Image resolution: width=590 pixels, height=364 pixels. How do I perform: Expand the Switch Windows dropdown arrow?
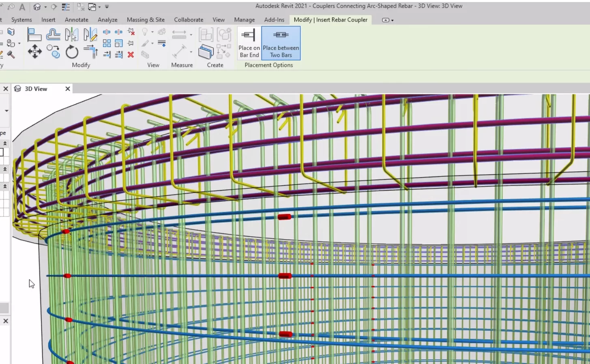click(99, 7)
